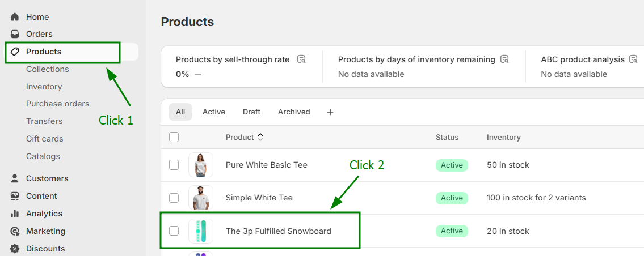Sort by the Product column header arrows
Image resolution: width=644 pixels, height=256 pixels.
260,137
